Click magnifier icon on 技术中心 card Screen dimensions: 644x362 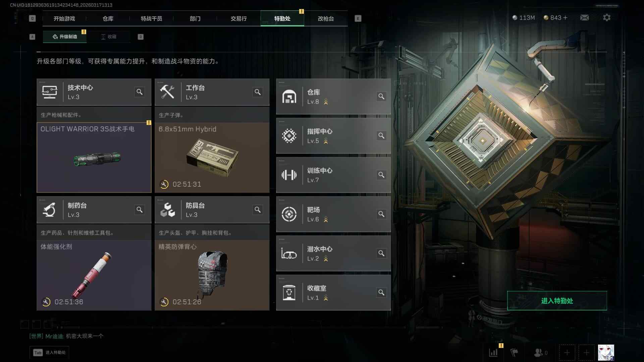(x=140, y=92)
